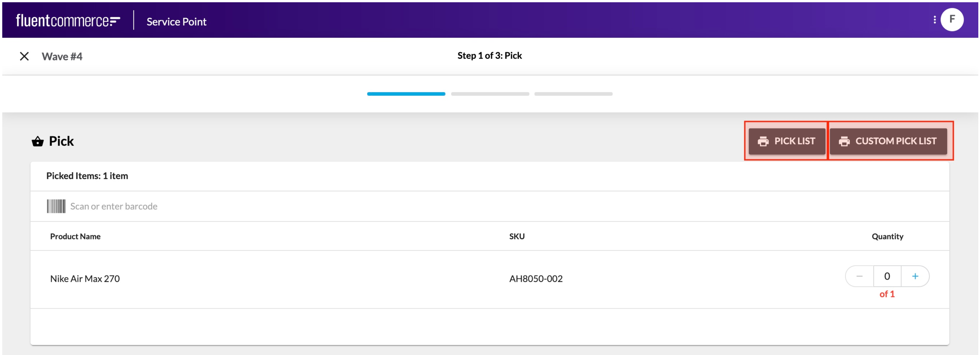This screenshot has height=355, width=980.
Task: Click into Scan or enter barcode field
Action: [266, 206]
